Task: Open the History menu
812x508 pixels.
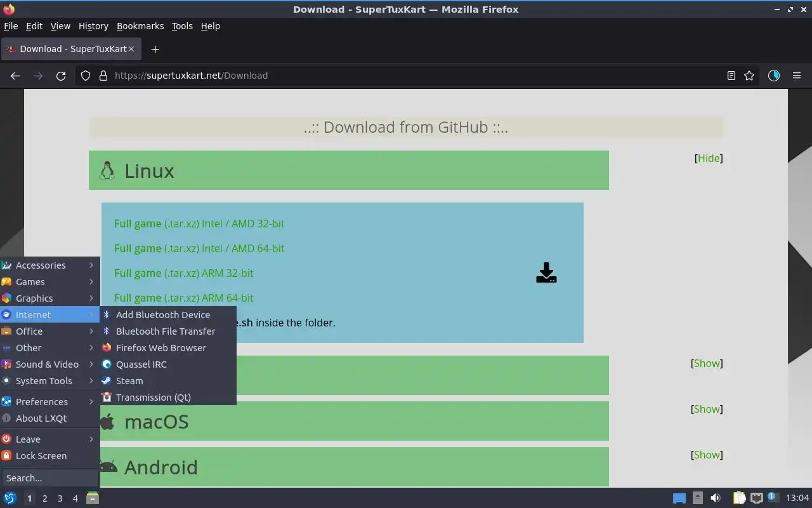Action: 93,26
